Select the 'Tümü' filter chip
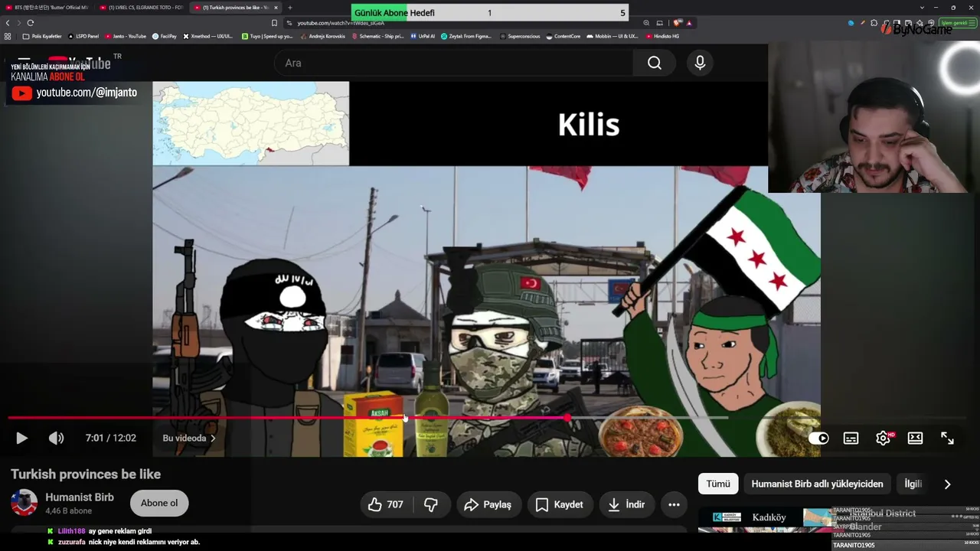Viewport: 980px width, 551px height. tap(718, 484)
